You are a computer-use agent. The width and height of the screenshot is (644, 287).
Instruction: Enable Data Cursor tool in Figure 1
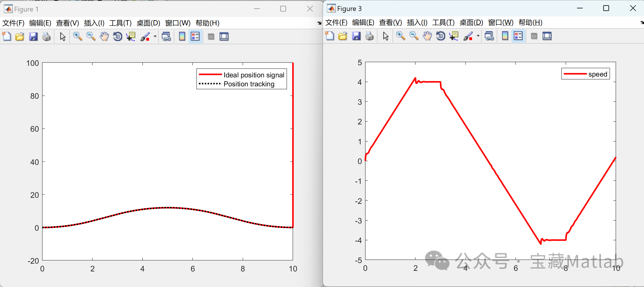coord(131,36)
